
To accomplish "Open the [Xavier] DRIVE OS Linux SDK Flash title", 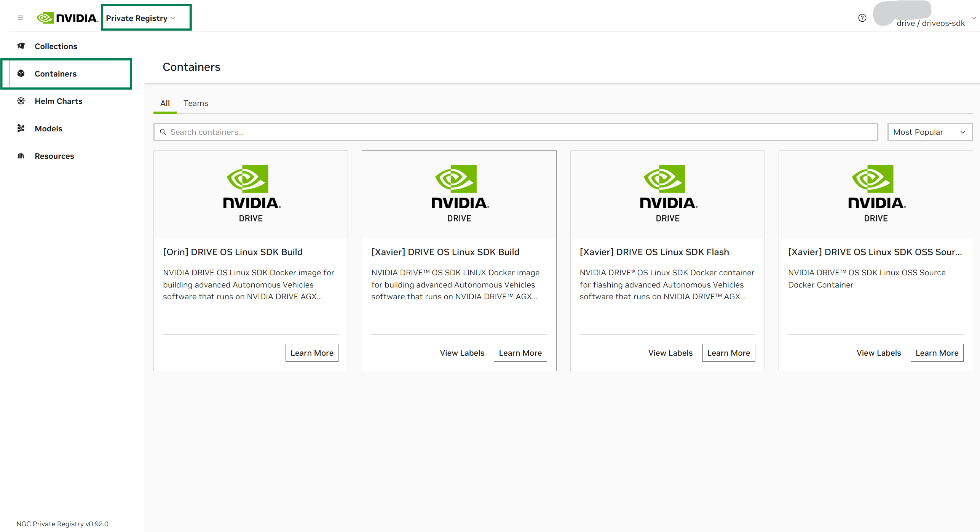I will [654, 252].
